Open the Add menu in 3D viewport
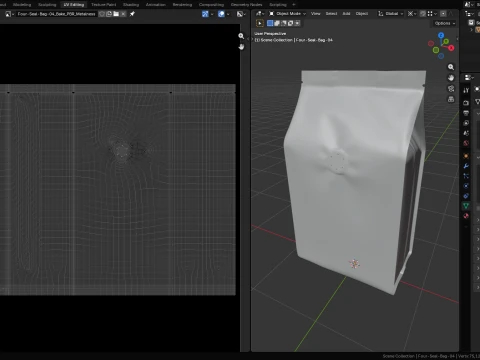 [x=346, y=14]
